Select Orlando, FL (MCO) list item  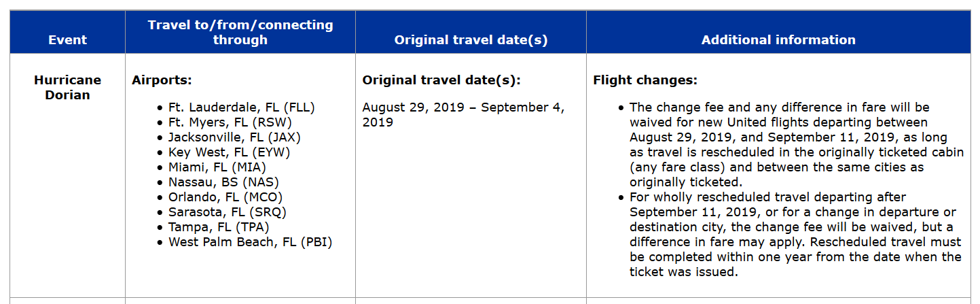coord(225,197)
